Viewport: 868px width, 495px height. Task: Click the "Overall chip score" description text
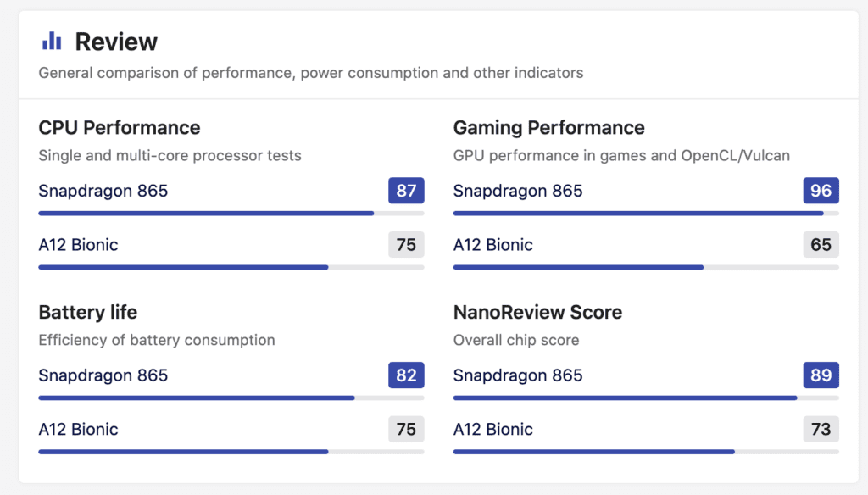pos(516,340)
